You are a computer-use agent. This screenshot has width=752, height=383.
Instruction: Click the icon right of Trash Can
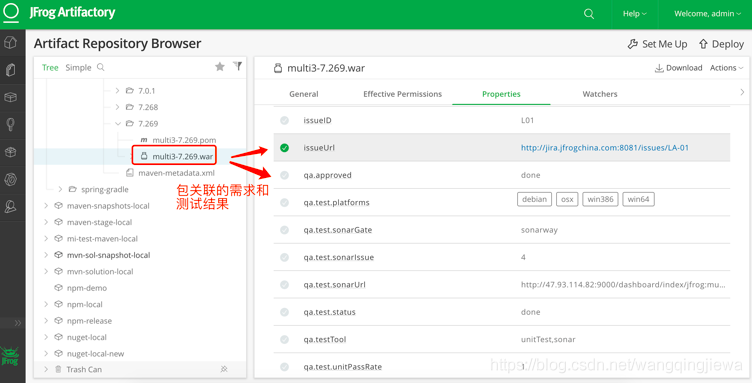point(224,369)
